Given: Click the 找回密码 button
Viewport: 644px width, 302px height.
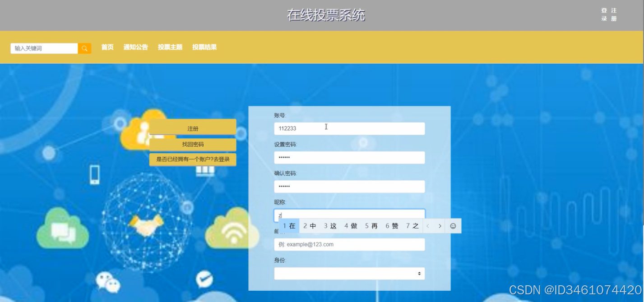Looking at the screenshot, I should [193, 144].
